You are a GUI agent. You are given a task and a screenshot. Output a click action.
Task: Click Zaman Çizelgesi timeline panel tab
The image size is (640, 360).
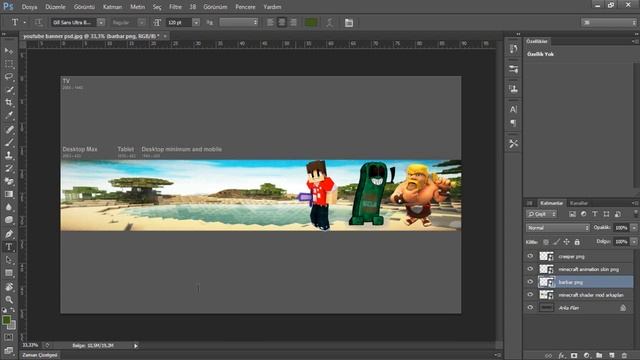(40, 355)
